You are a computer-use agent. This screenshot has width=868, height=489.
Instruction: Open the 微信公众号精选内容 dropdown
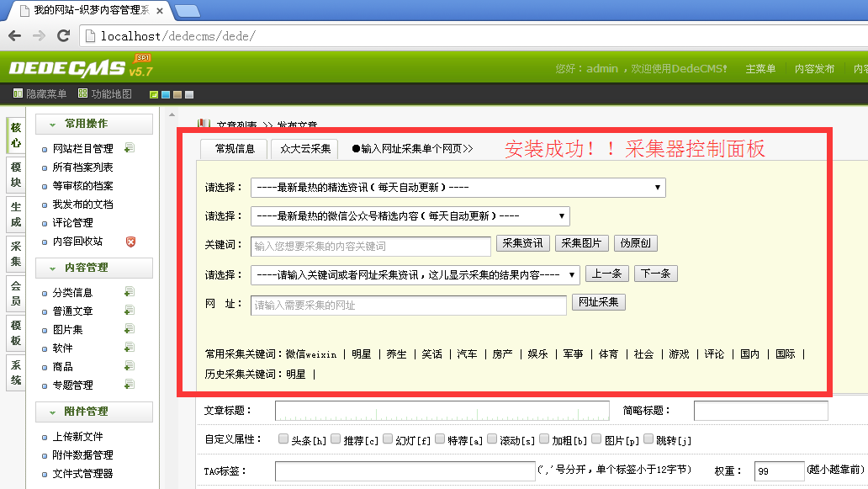410,216
